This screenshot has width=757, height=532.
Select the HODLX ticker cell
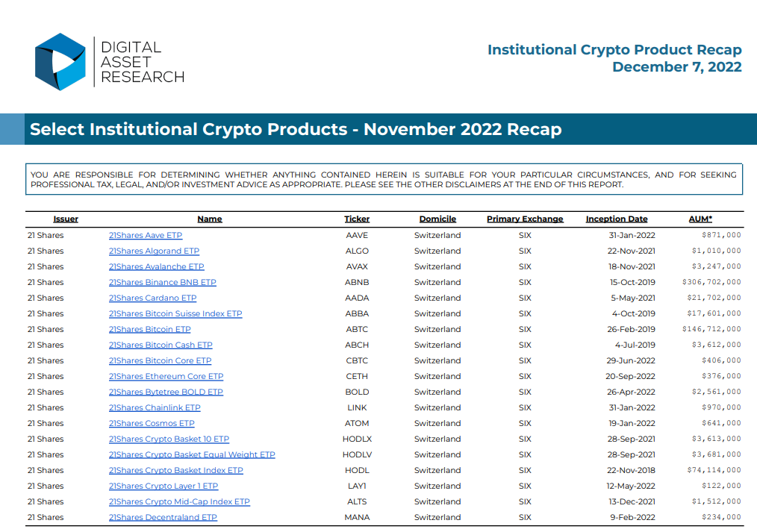357,439
